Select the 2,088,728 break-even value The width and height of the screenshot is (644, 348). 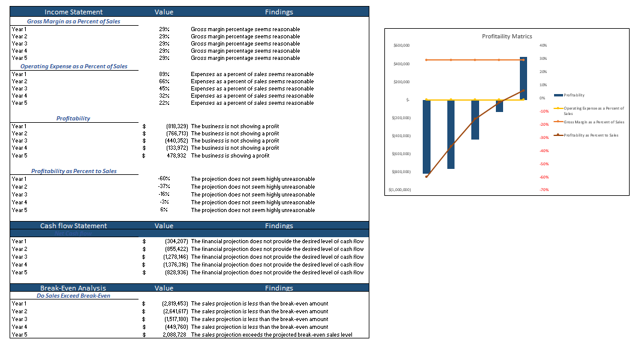[x=174, y=335]
